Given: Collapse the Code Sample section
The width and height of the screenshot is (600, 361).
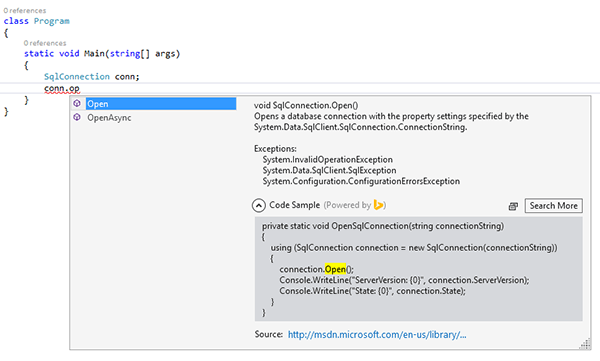Looking at the screenshot, I should (x=259, y=206).
